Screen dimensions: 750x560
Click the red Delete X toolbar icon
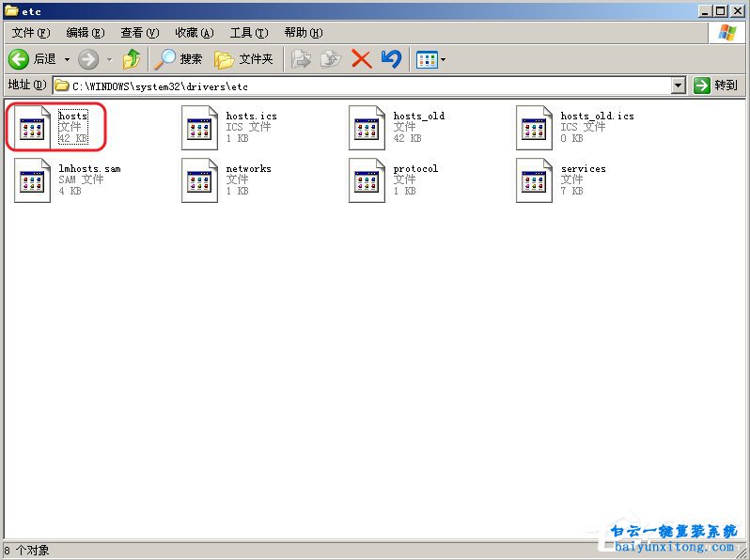pyautogui.click(x=361, y=59)
